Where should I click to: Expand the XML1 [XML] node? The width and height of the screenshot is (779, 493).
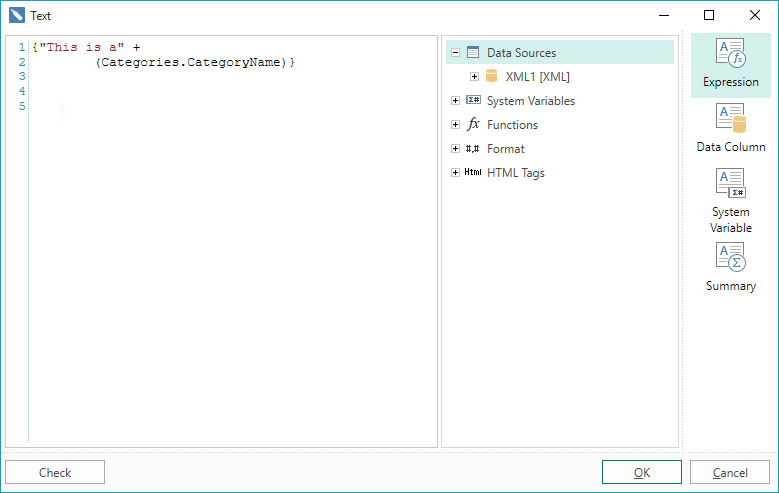(x=475, y=77)
